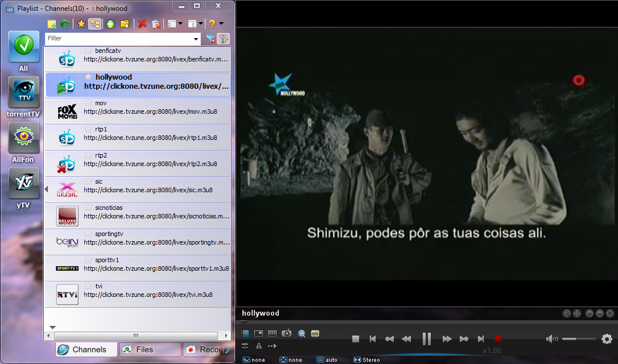This screenshot has height=364, width=618.
Task: Toggle favorite star for benficatv
Action: [x=88, y=51]
